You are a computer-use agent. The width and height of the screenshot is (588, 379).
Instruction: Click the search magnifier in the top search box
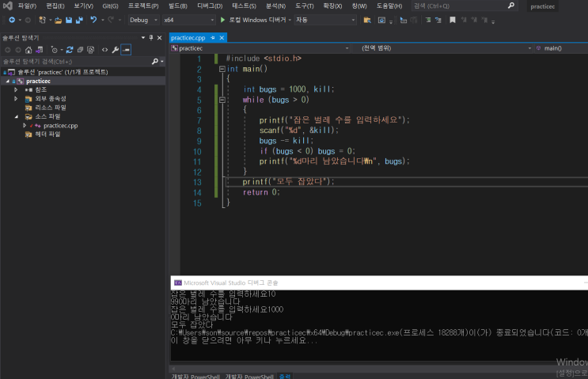510,6
